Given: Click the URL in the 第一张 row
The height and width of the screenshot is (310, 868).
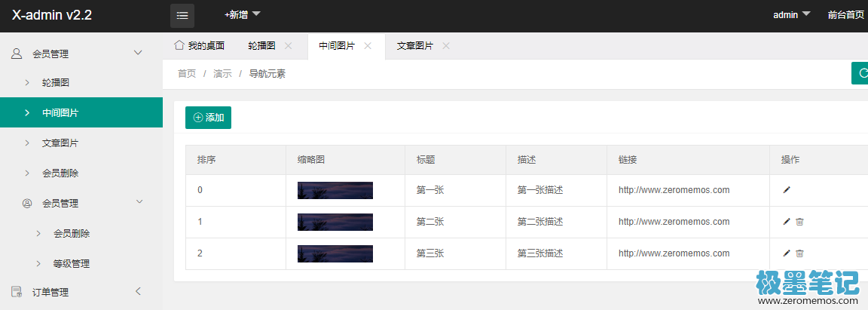Looking at the screenshot, I should tap(674, 190).
